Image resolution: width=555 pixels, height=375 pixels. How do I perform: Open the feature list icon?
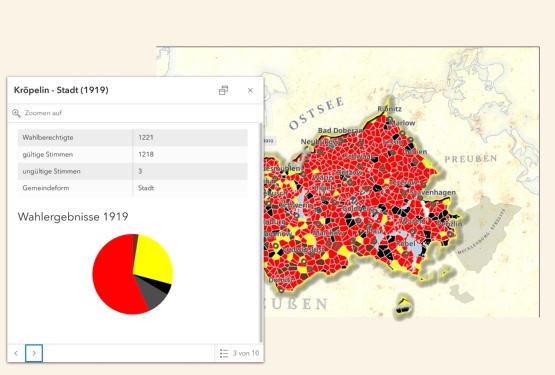[x=224, y=353]
